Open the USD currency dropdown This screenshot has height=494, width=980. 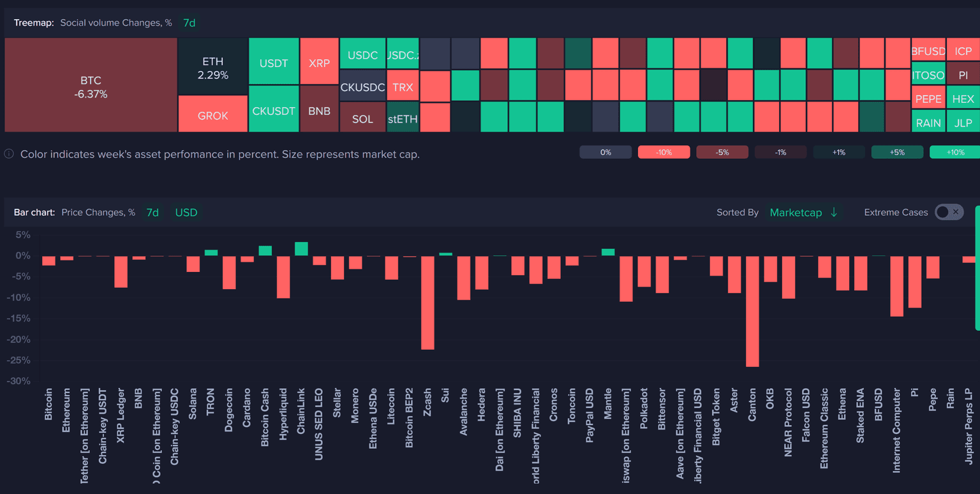[x=186, y=213]
